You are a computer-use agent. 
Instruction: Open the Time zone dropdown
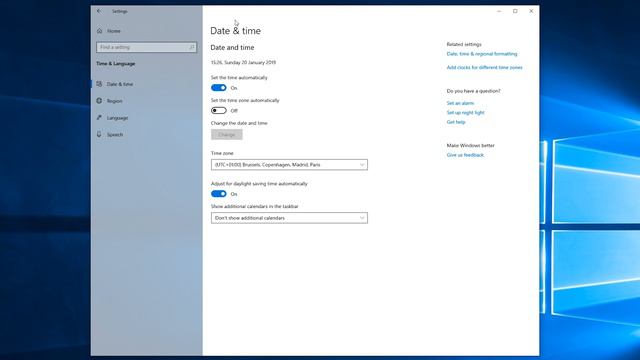tap(289, 165)
